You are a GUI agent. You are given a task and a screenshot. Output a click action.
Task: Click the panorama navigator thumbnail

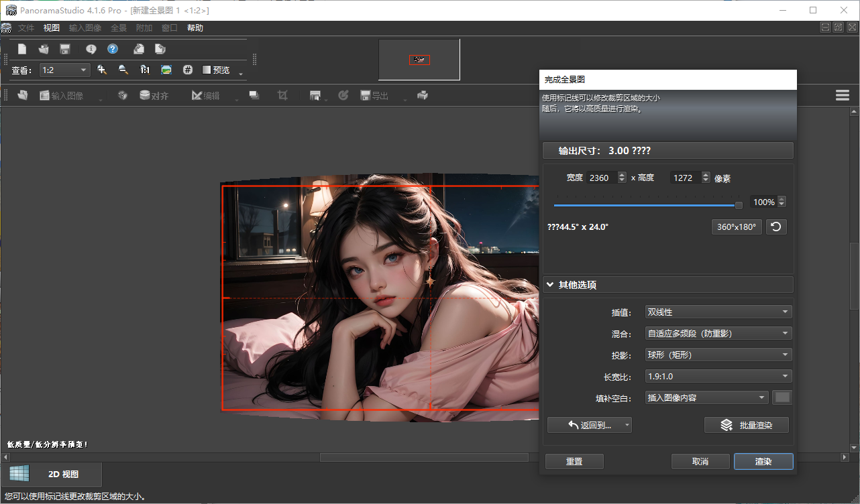pos(419,60)
